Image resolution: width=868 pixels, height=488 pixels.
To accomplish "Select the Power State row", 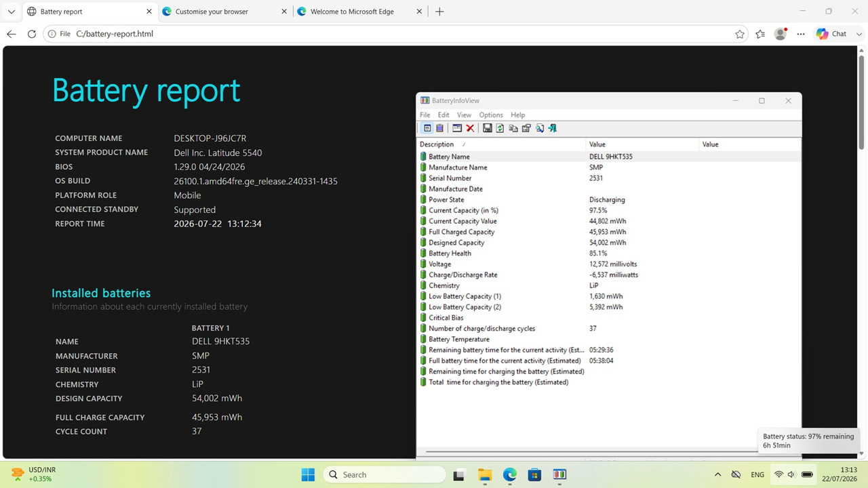I will [x=610, y=200].
